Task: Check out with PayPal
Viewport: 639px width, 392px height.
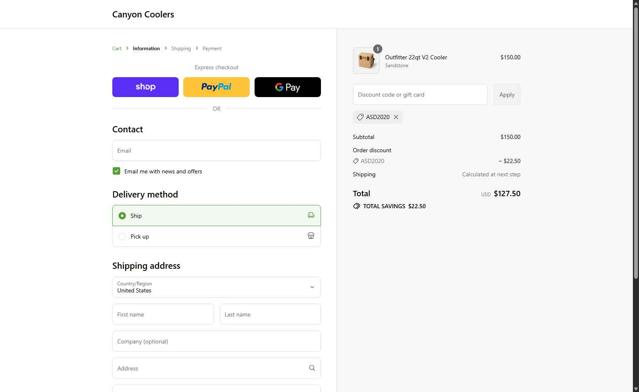Action: (x=216, y=87)
